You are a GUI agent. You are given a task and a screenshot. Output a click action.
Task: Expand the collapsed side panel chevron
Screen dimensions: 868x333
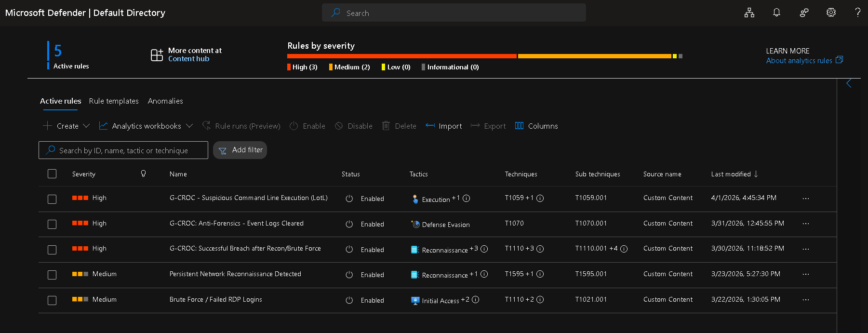coord(849,83)
